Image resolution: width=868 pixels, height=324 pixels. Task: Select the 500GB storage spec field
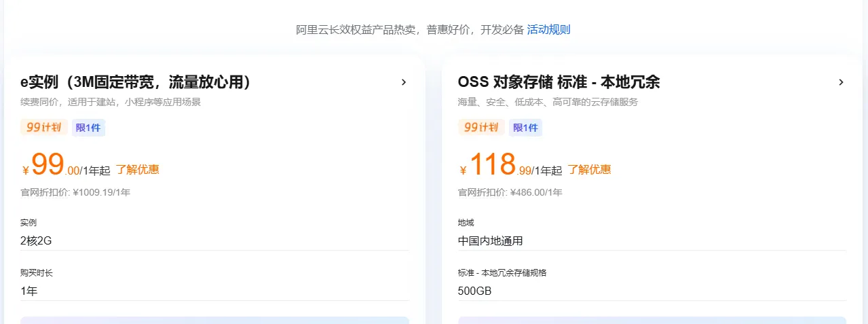click(x=652, y=291)
